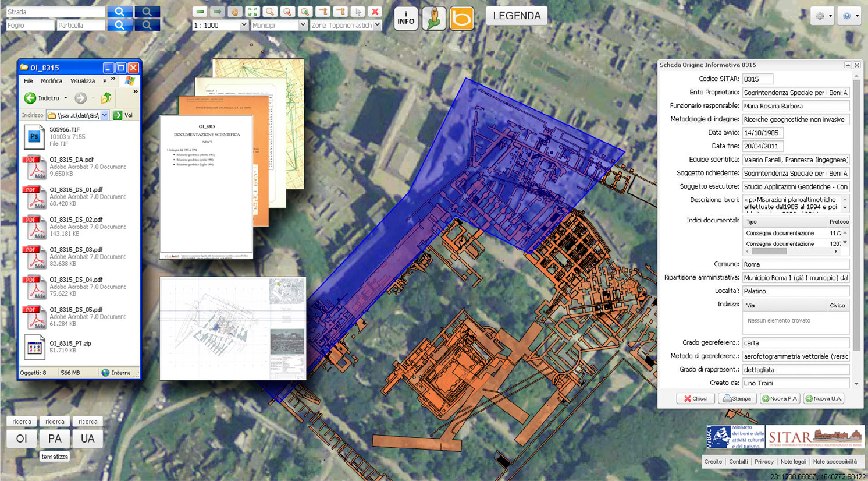Click the grey forward arrow in the Explorer window
868x481 pixels.
[x=80, y=98]
